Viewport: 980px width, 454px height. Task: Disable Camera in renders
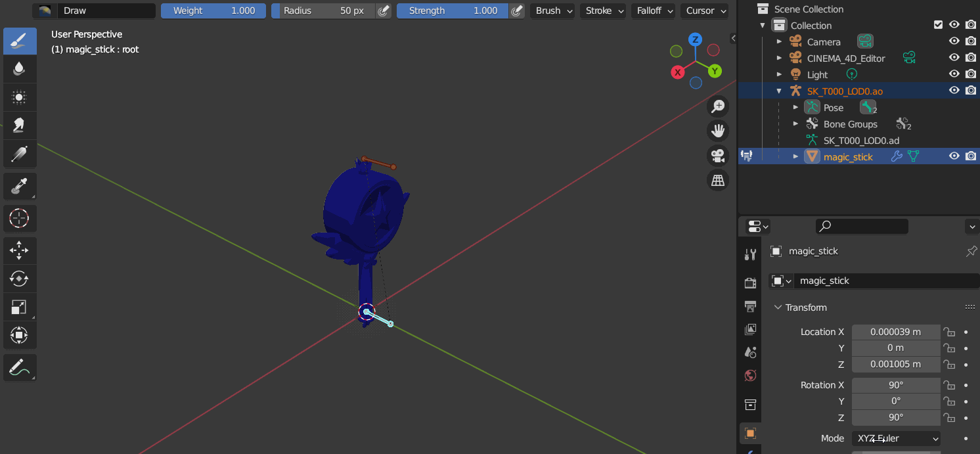tap(971, 41)
